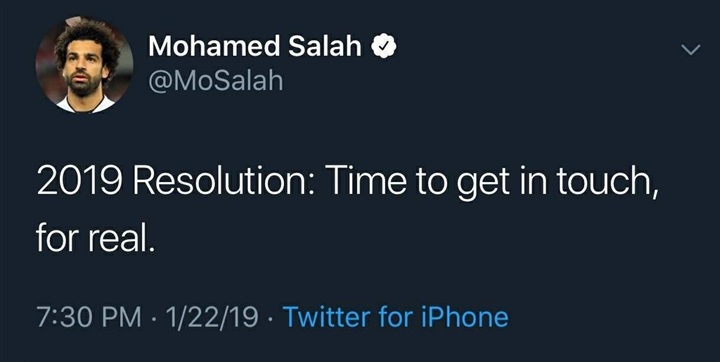The width and height of the screenshot is (720, 362).
Task: Open the Twitter for iPhone source link
Action: [x=396, y=317]
